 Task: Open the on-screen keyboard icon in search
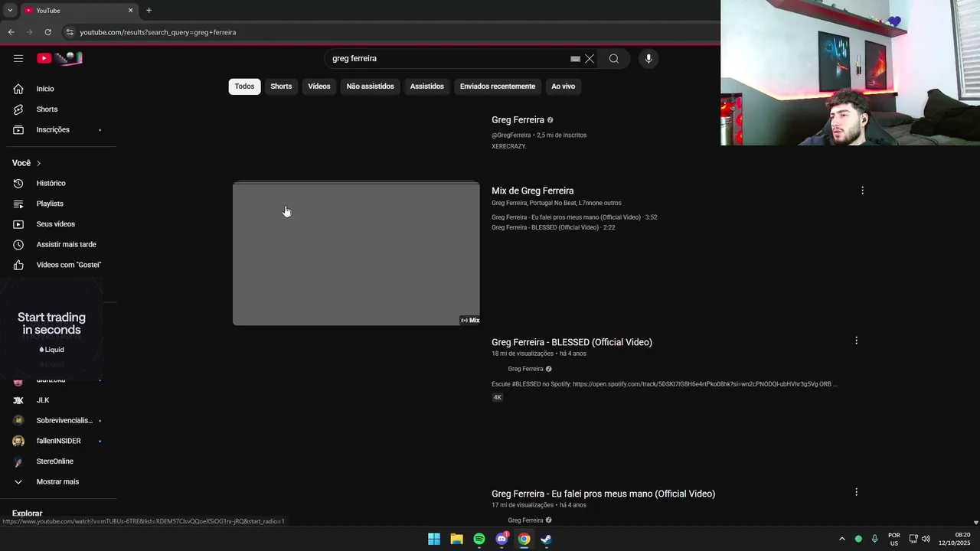click(576, 59)
